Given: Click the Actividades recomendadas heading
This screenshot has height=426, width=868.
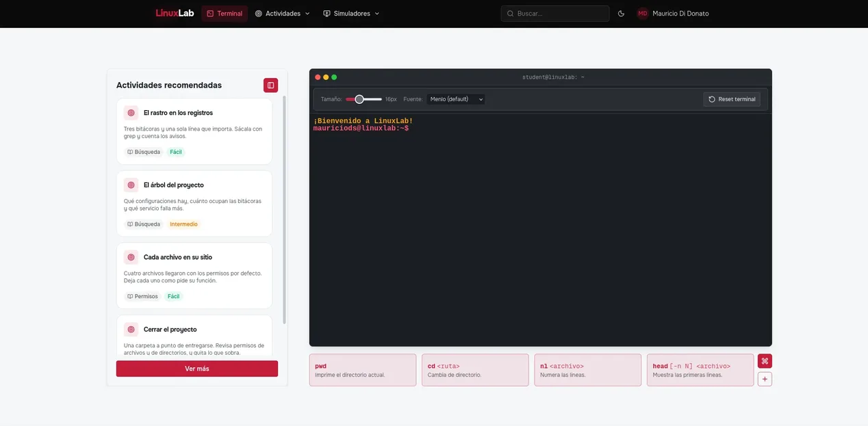Looking at the screenshot, I should [169, 85].
